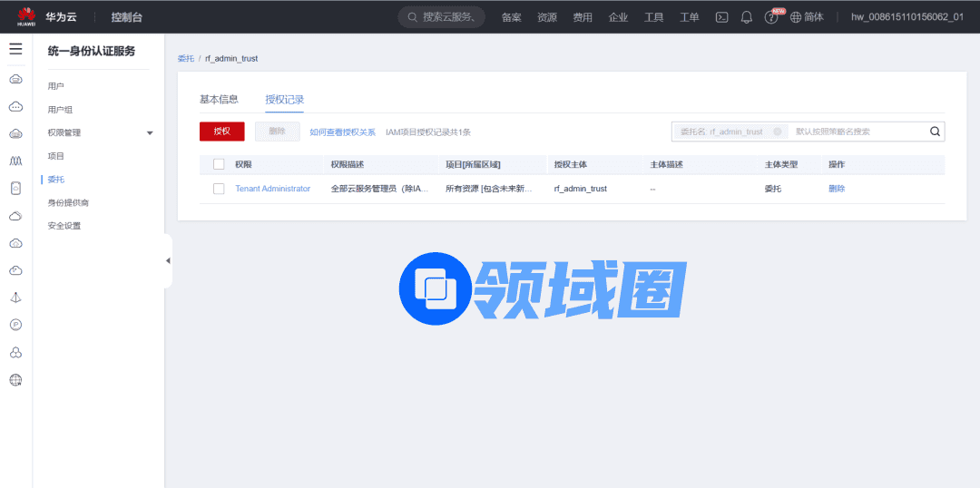The image size is (980, 488).
Task: Open the hamburger menu in the sidebar
Action: click(15, 49)
